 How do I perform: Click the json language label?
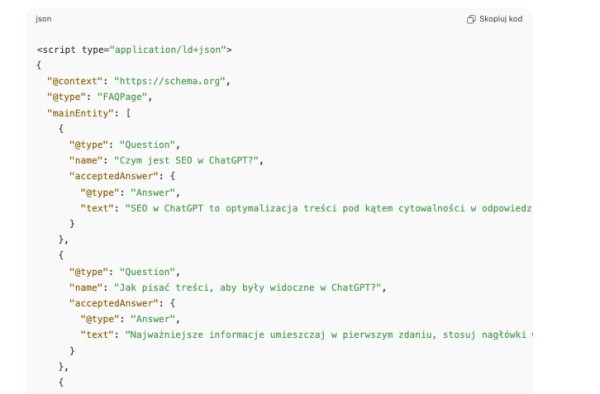[43, 19]
